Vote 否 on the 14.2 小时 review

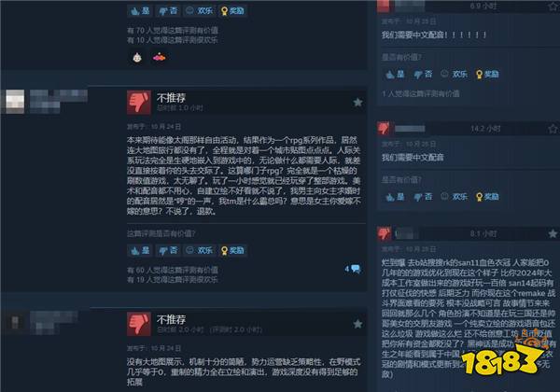click(423, 197)
